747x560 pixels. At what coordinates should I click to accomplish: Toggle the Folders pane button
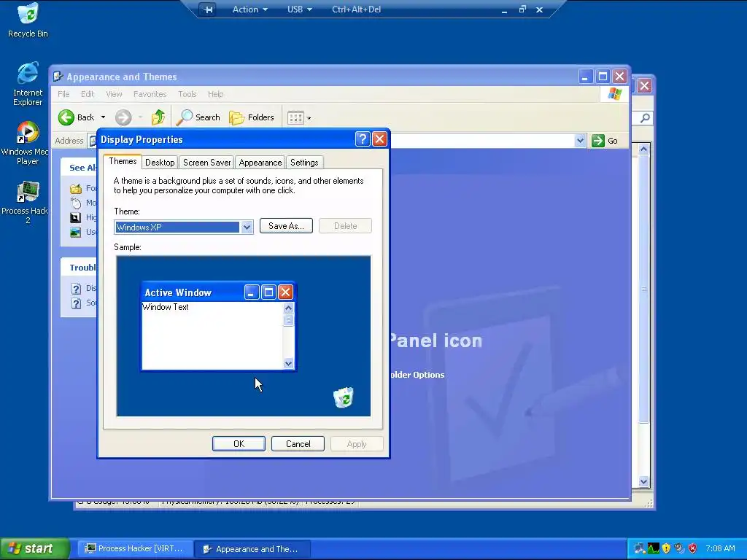point(252,117)
